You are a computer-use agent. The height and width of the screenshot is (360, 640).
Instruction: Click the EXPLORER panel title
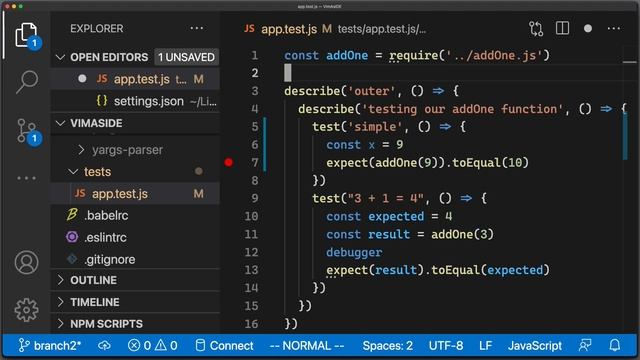point(96,29)
